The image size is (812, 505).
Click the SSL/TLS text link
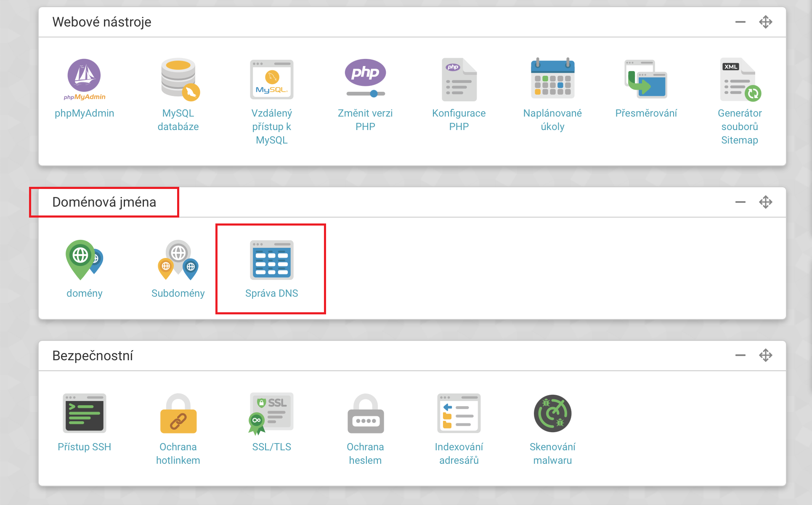click(272, 447)
